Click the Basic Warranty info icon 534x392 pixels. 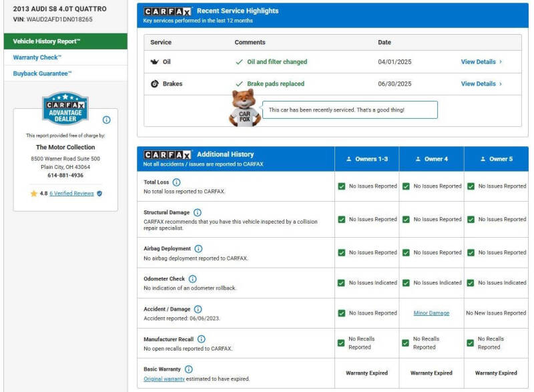point(188,369)
